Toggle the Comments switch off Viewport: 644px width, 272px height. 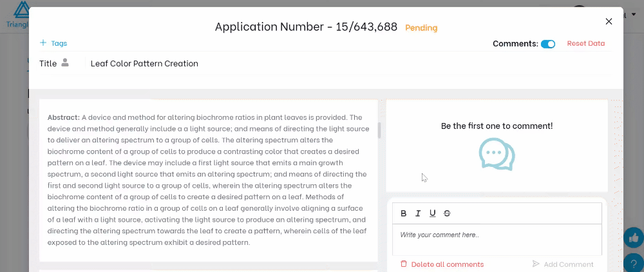click(x=548, y=44)
